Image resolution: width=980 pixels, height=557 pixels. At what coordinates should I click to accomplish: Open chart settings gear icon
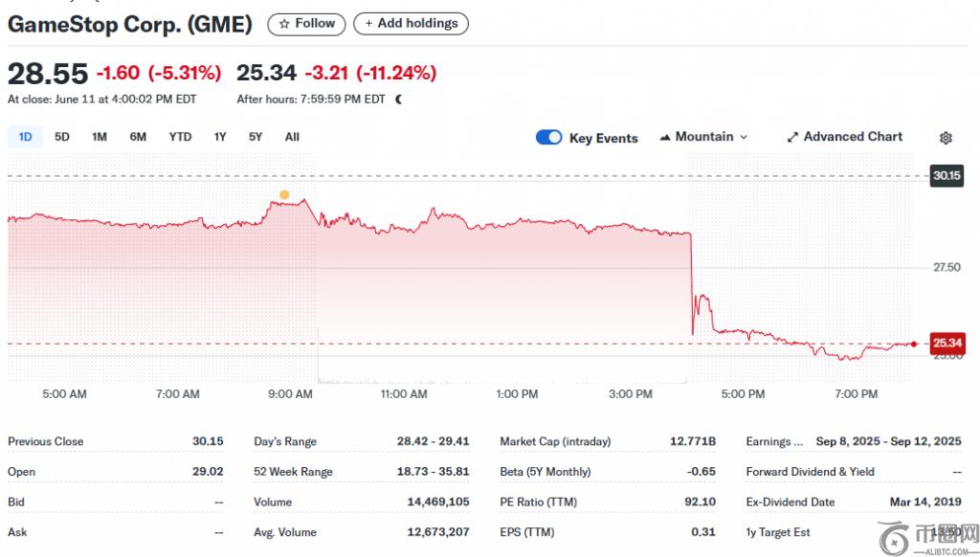pos(946,138)
